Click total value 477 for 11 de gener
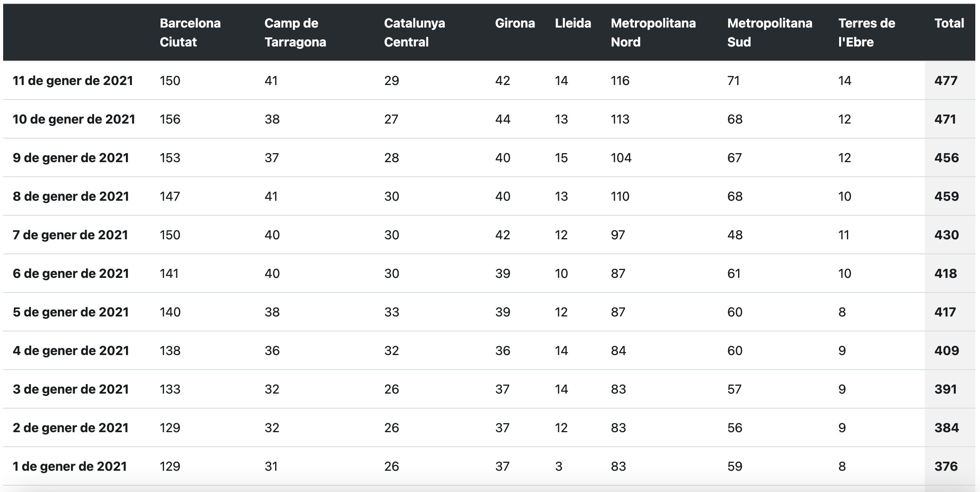The height and width of the screenshot is (492, 980). [946, 81]
